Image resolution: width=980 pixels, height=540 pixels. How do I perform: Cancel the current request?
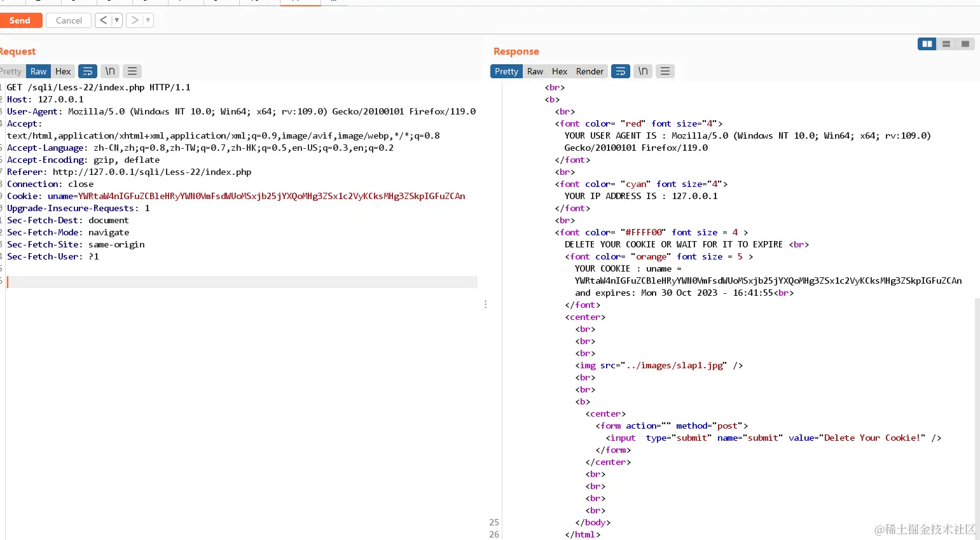click(69, 20)
